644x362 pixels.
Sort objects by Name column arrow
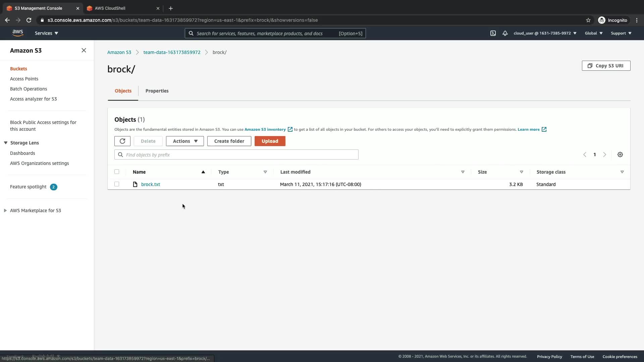pyautogui.click(x=203, y=172)
